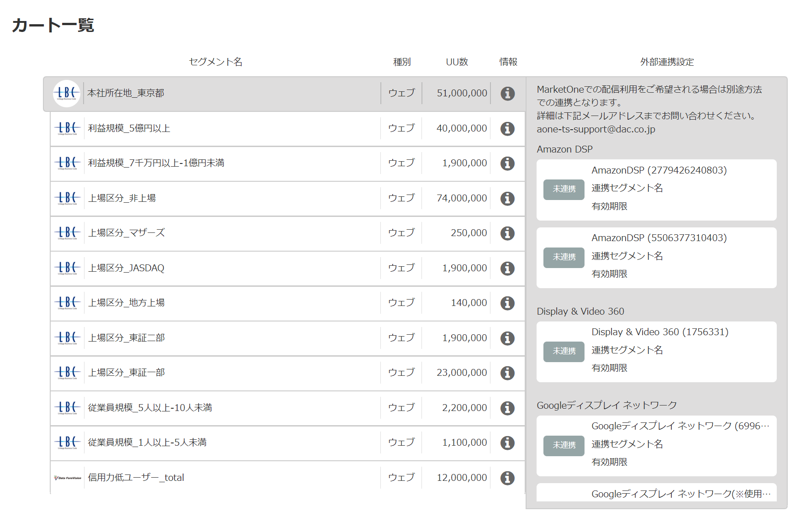The height and width of the screenshot is (532, 806).
Task: Click the info icon for 上場区分_JASDAQ
Action: point(507,268)
